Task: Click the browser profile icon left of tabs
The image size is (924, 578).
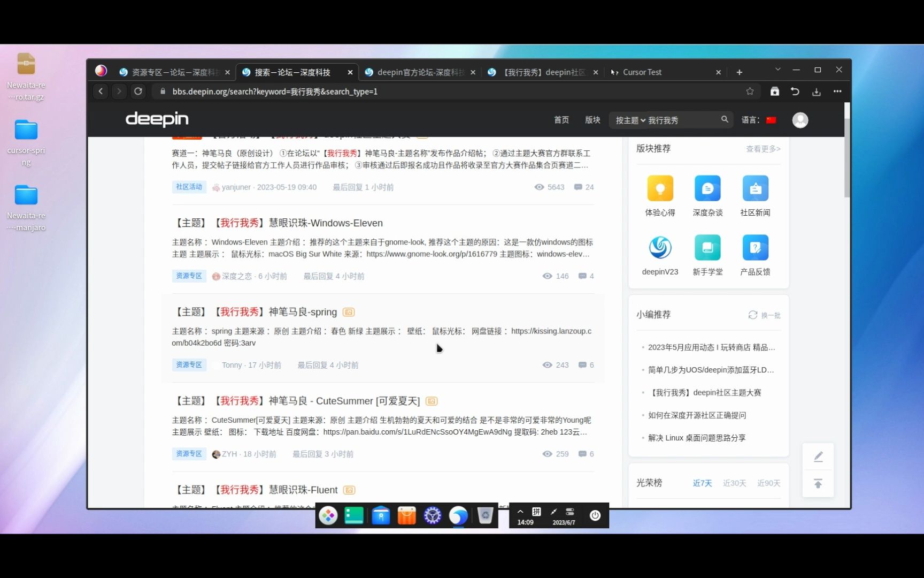Action: click(x=101, y=71)
